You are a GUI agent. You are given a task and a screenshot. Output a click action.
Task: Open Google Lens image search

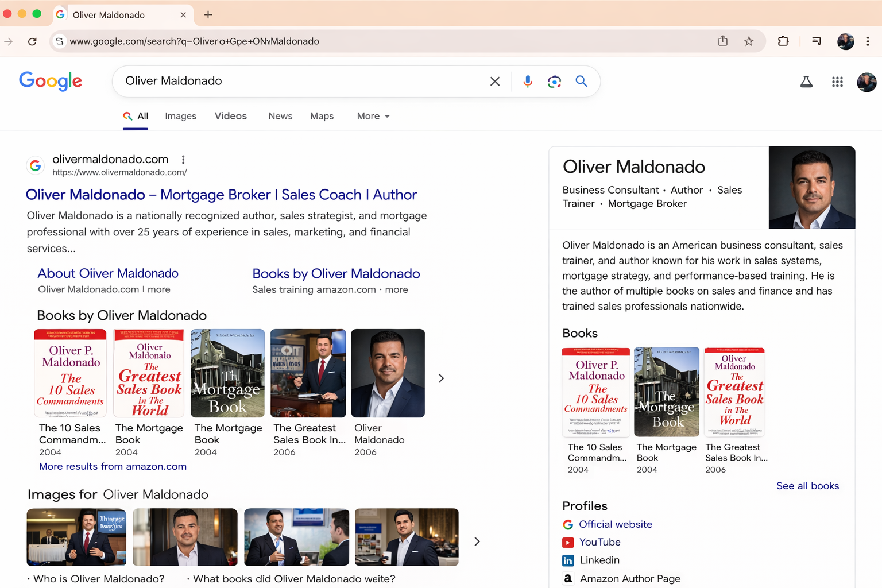point(554,82)
